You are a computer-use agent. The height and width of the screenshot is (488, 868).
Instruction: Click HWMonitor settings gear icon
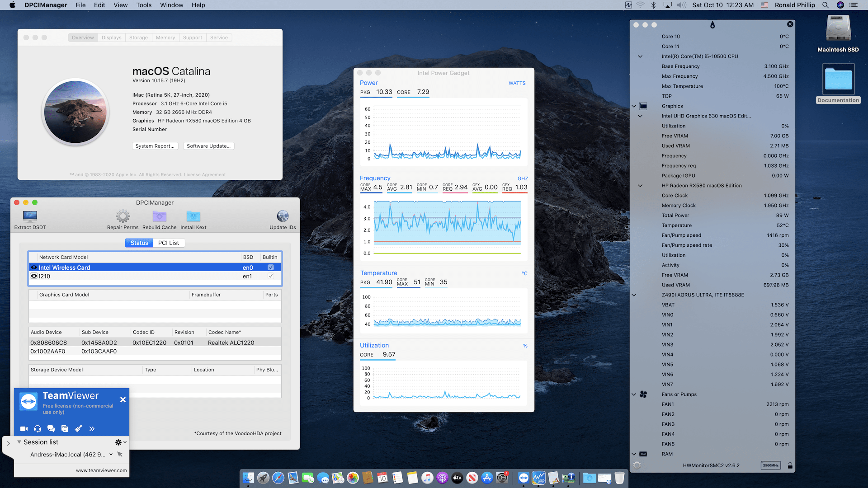[637, 465]
